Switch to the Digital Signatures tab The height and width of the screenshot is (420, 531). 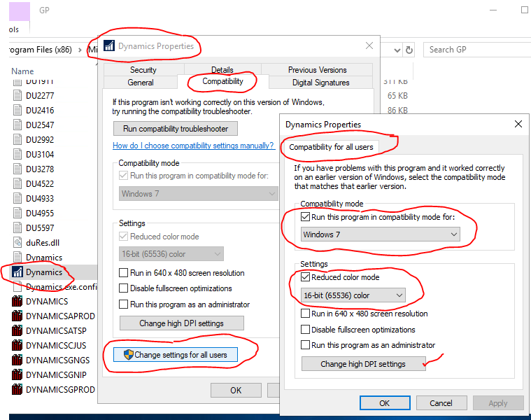click(x=320, y=83)
